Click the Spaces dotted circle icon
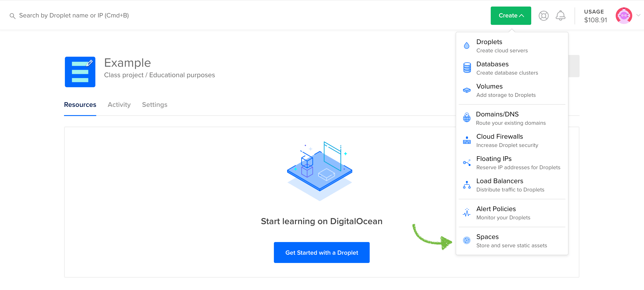This screenshot has height=290, width=644. 467,241
